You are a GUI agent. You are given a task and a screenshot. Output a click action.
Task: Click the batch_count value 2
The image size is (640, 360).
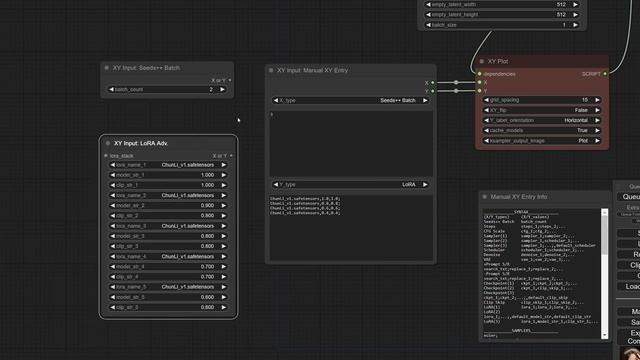tap(211, 89)
